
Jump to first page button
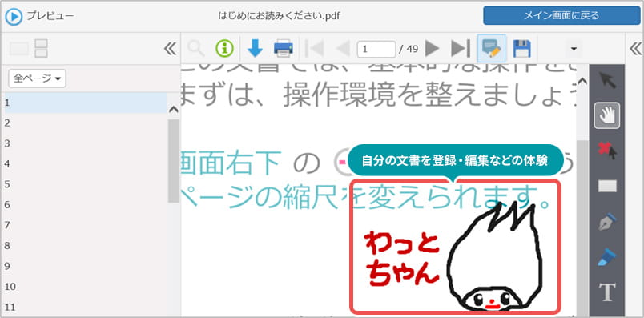pos(314,49)
